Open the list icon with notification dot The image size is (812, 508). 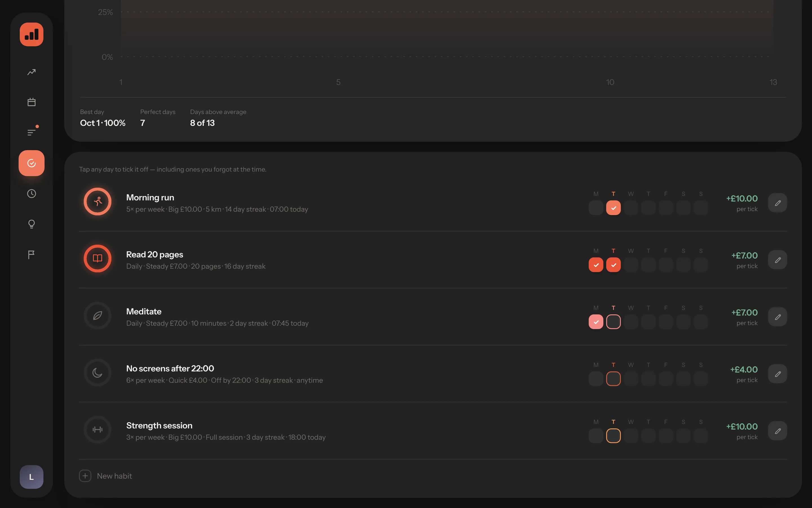point(32,132)
